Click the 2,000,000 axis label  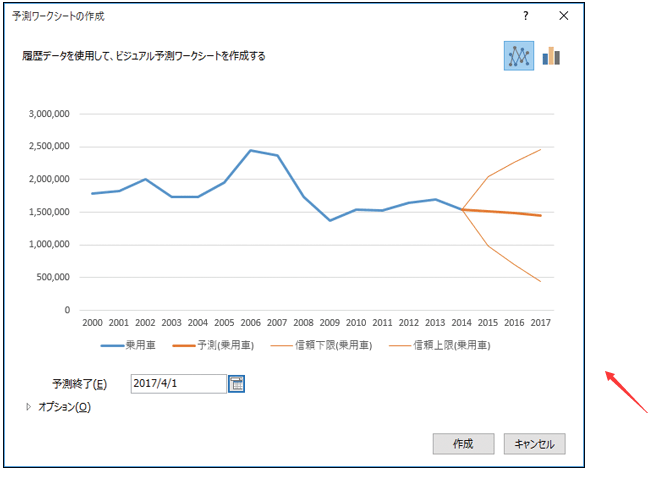[49, 179]
